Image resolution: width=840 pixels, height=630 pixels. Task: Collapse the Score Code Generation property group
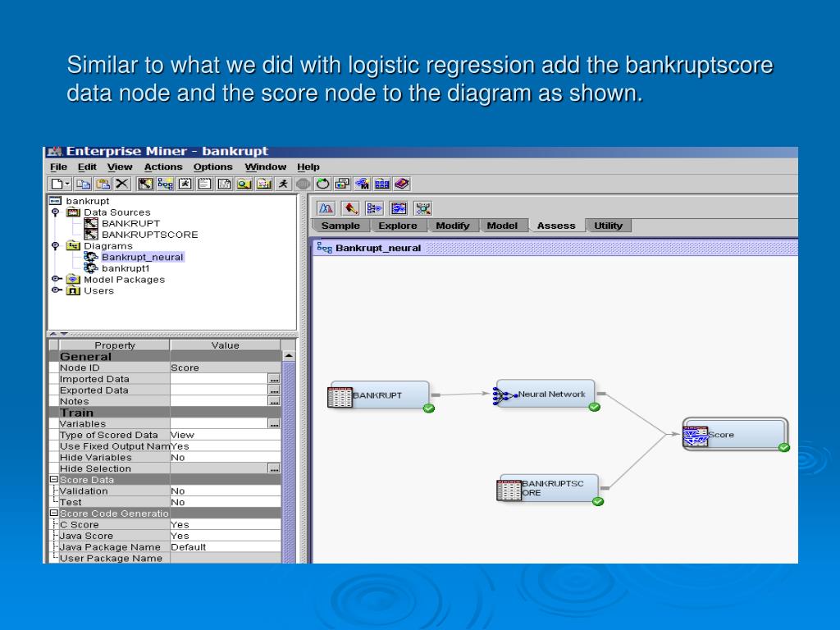(53, 514)
